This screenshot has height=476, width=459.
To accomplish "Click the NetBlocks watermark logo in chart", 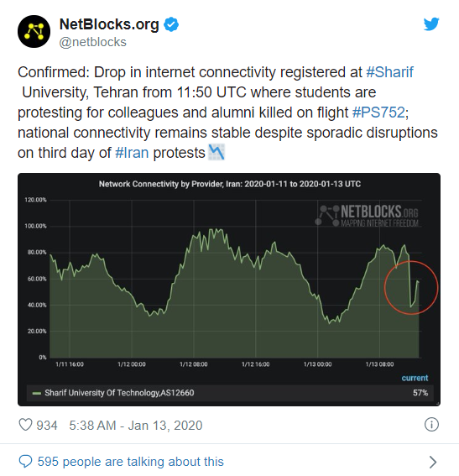I will [x=368, y=215].
